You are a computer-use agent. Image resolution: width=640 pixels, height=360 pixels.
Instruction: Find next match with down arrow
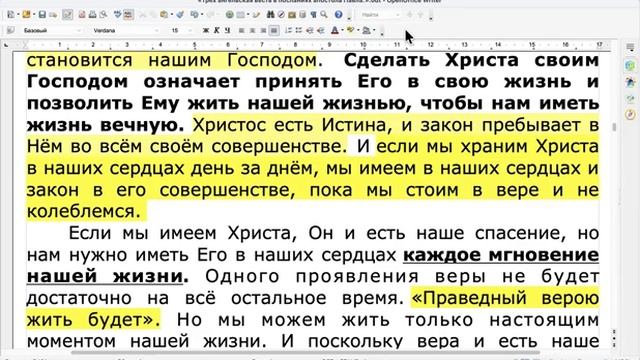point(420,15)
